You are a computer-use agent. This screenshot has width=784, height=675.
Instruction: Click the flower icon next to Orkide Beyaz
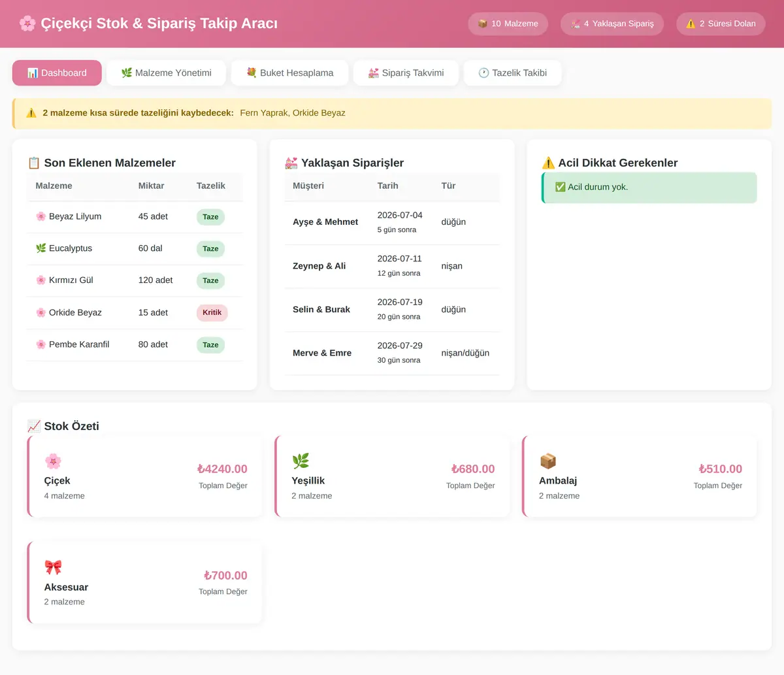(x=41, y=312)
